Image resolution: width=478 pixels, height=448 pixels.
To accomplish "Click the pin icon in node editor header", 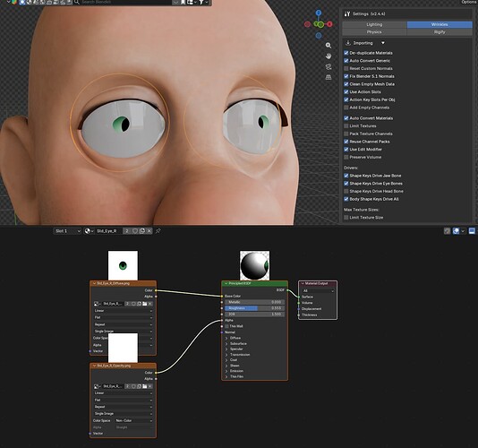I will pyautogui.click(x=158, y=231).
